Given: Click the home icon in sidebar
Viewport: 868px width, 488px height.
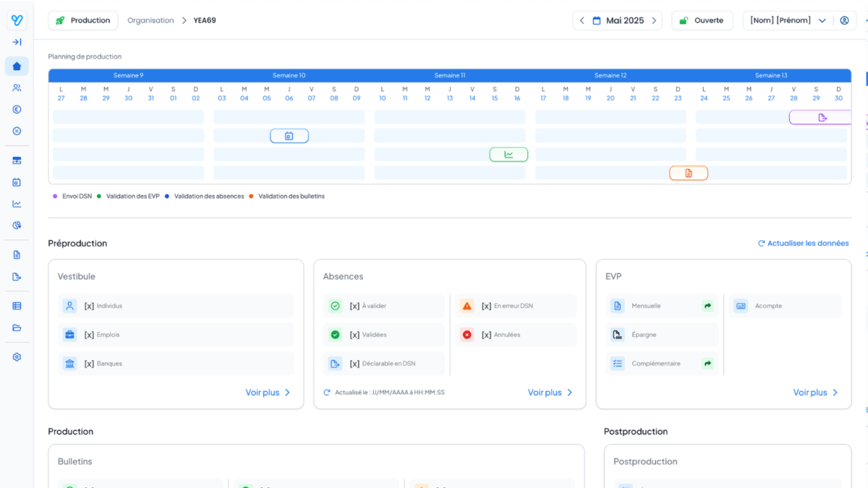Looking at the screenshot, I should 17,67.
